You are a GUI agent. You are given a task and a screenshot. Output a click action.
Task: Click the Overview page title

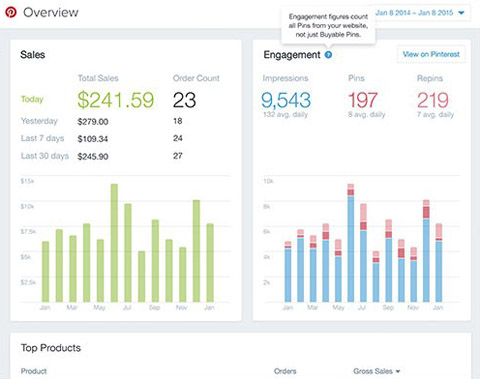(51, 12)
